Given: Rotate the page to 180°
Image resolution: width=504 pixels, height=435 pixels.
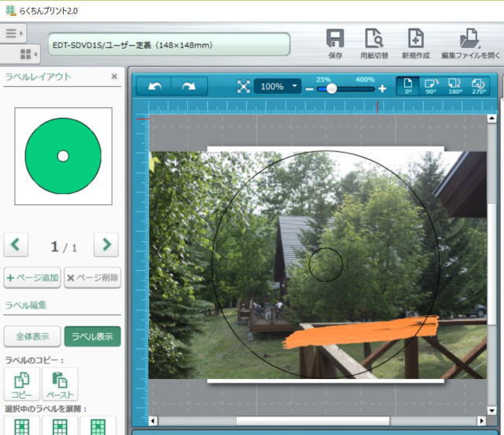Looking at the screenshot, I should tap(454, 86).
